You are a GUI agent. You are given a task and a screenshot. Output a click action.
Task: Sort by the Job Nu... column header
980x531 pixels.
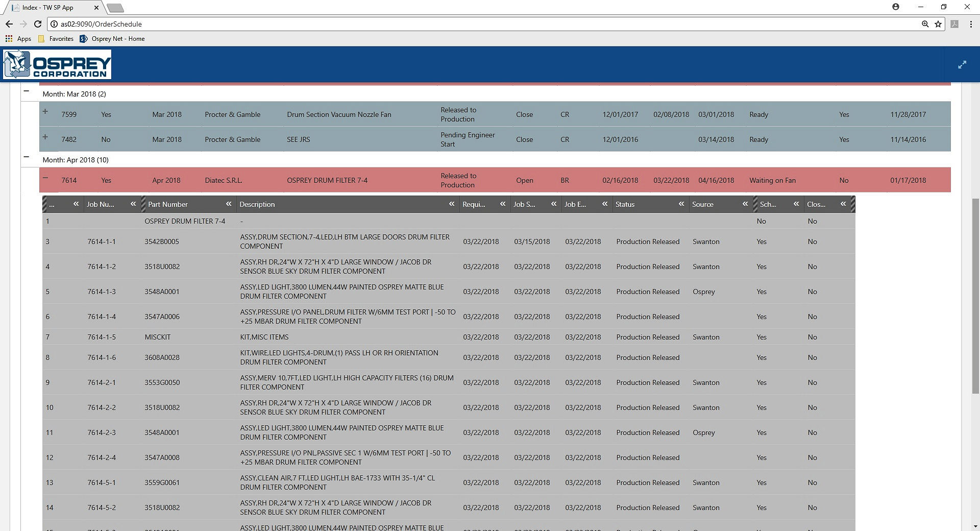pyautogui.click(x=101, y=204)
